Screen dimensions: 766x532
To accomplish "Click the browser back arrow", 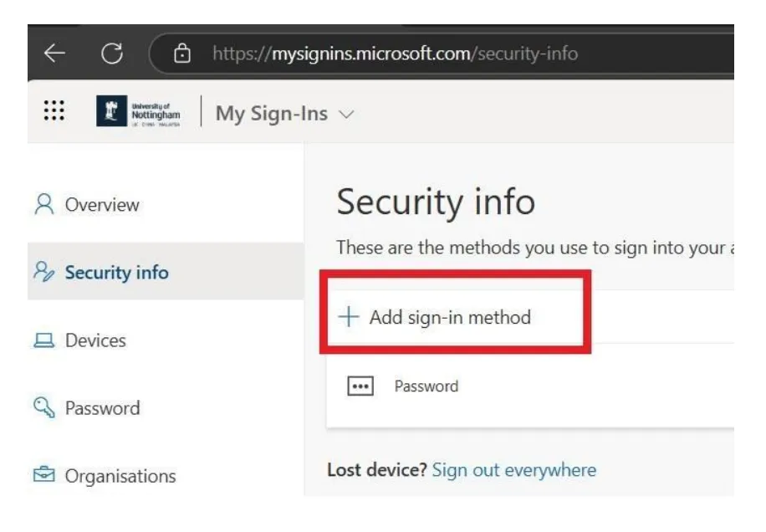I will coord(54,54).
